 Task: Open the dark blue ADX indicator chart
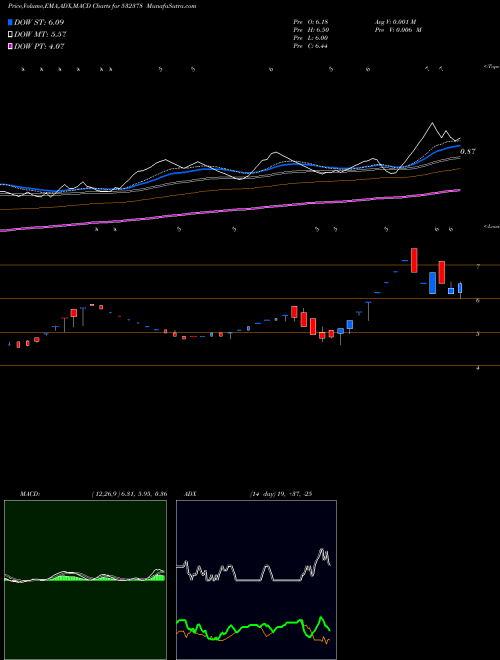tap(256, 580)
